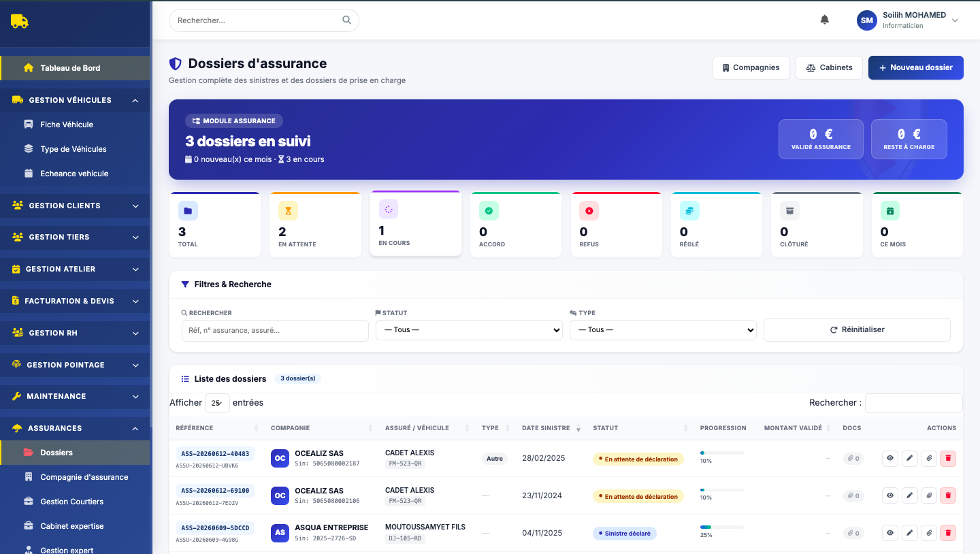Screen dimensions: 980x554
Task: Focus the global Rechercher search field
Action: [x=264, y=20]
